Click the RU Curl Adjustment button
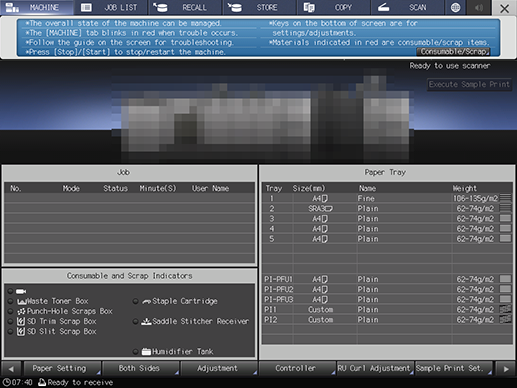517x388 pixels. (375, 368)
